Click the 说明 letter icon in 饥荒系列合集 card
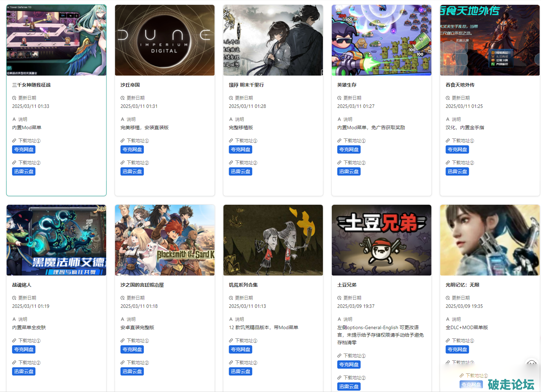Screen dimensions: 541x392 click(231, 320)
